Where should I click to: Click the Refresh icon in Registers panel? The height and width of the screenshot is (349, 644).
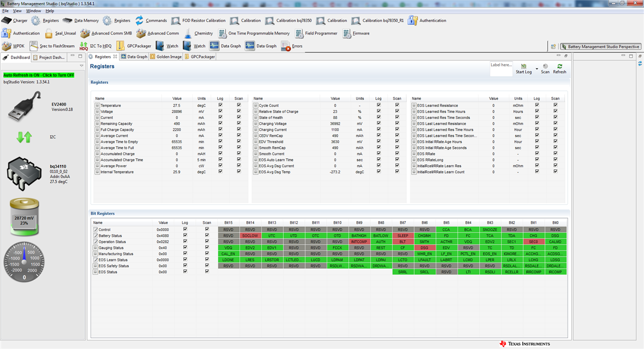560,67
